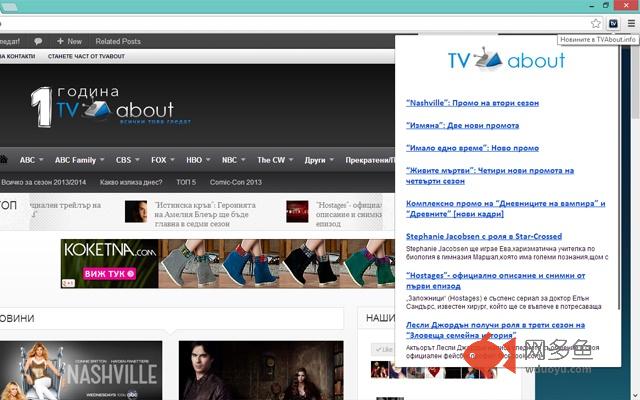The image size is (640, 400).
Task: Open Лесли Джордън получи роля link
Action: (495, 330)
